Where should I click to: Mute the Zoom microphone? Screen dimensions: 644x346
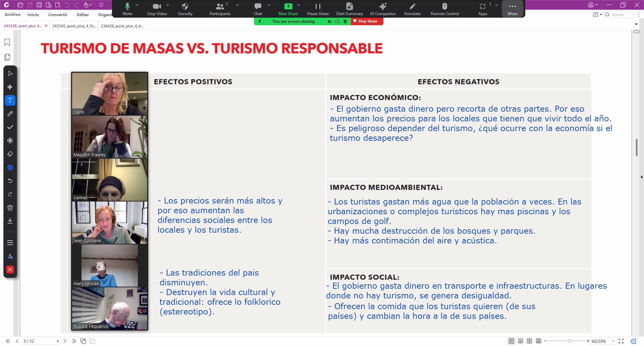tap(127, 9)
